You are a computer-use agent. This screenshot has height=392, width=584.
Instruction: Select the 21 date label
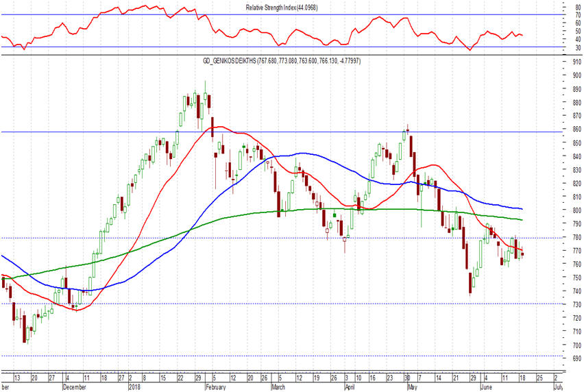click(456, 378)
